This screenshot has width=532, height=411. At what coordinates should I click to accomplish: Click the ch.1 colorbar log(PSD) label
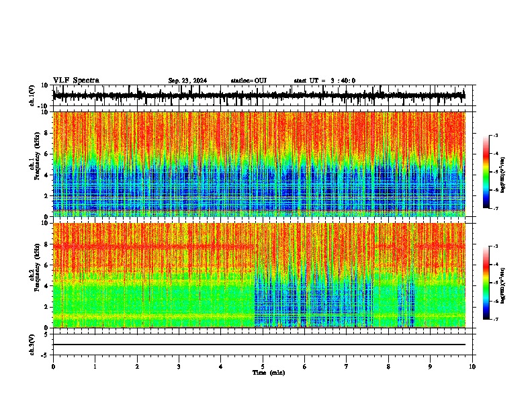[x=502, y=175]
